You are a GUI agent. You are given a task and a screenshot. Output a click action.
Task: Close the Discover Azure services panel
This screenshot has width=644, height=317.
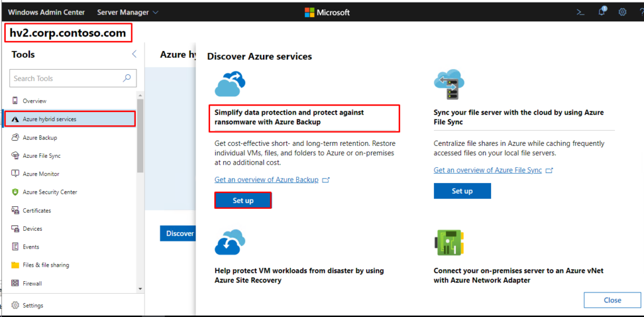click(613, 300)
